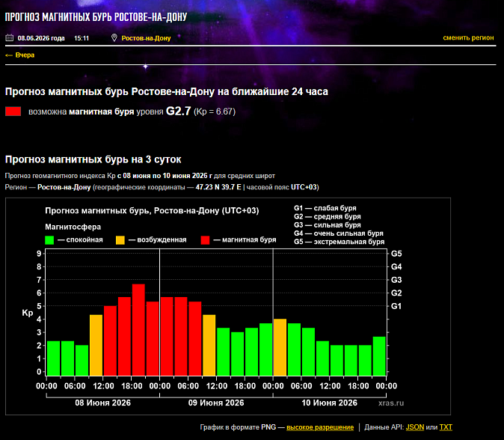Click the yellow bar at 00:00 of 10 June

280,347
